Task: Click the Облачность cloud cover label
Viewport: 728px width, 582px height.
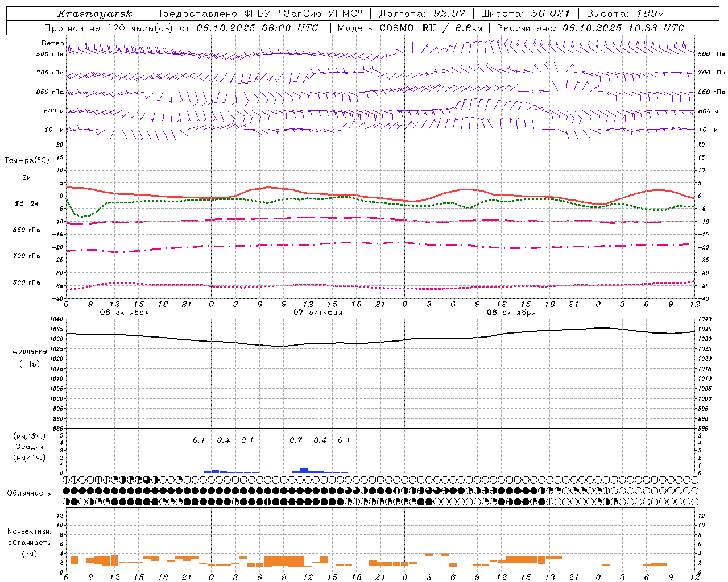Action: [29, 493]
